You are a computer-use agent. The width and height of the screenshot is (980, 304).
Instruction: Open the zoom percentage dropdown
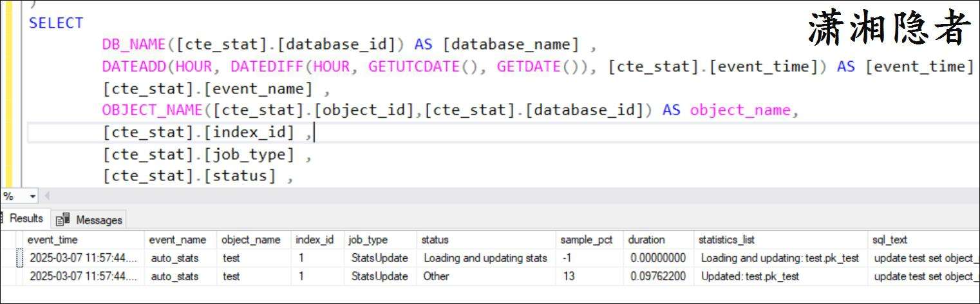click(33, 196)
